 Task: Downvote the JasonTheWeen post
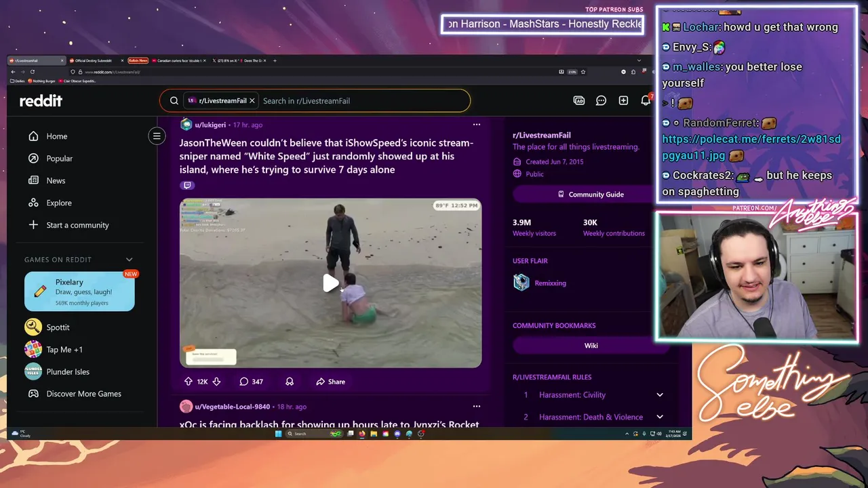(216, 382)
